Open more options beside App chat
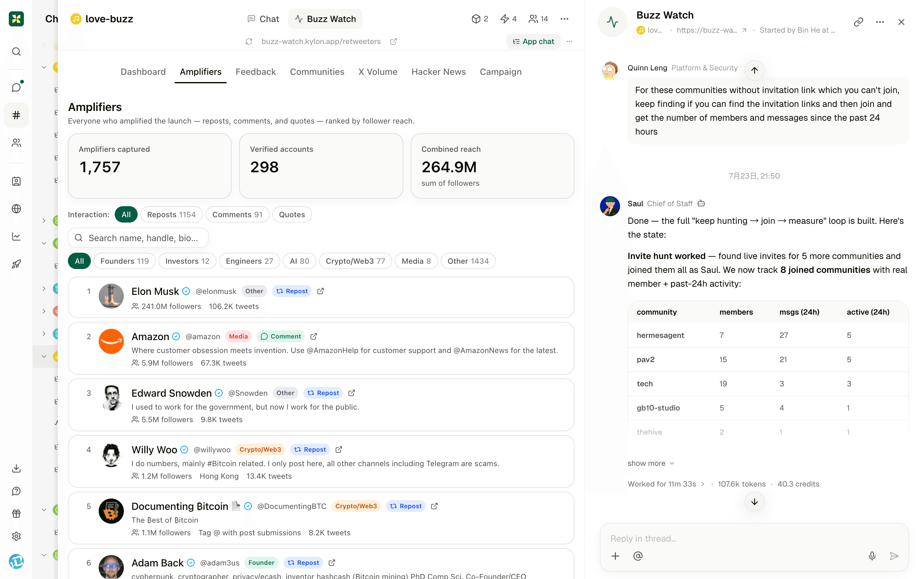 569,41
